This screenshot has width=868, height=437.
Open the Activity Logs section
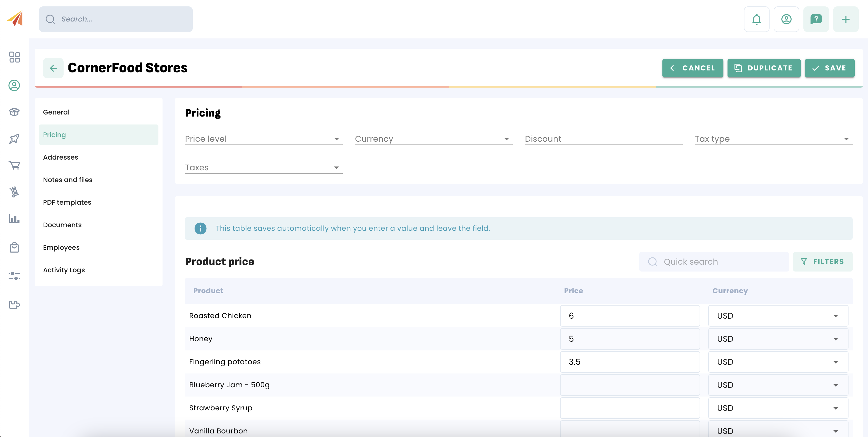pos(64,270)
